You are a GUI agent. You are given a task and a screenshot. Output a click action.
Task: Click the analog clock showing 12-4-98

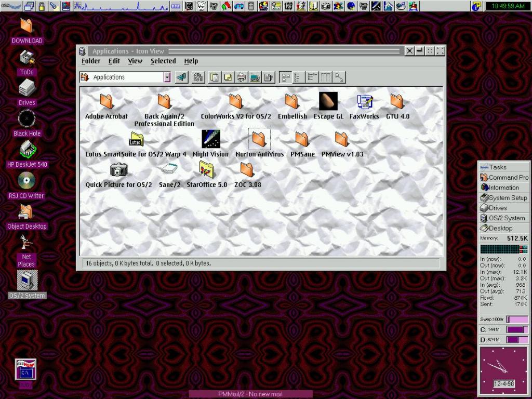tap(504, 370)
